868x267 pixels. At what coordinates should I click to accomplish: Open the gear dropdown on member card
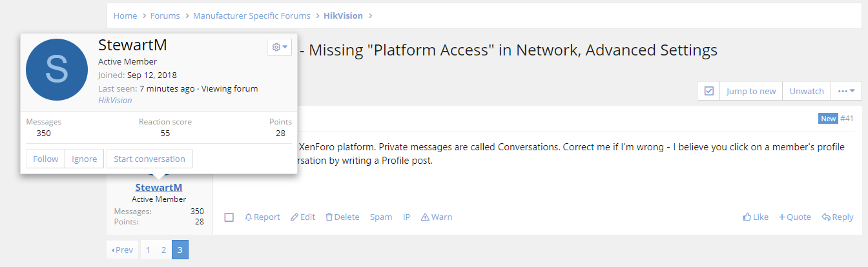tap(279, 47)
